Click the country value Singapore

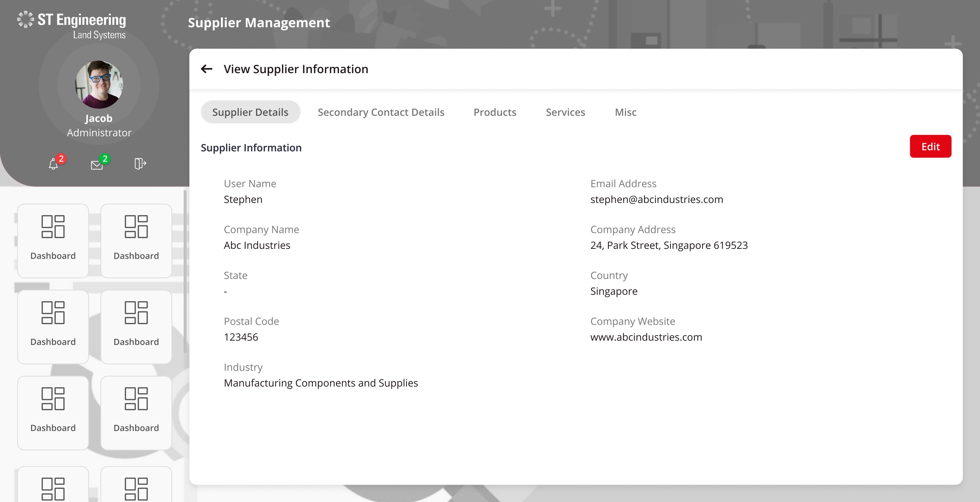614,291
